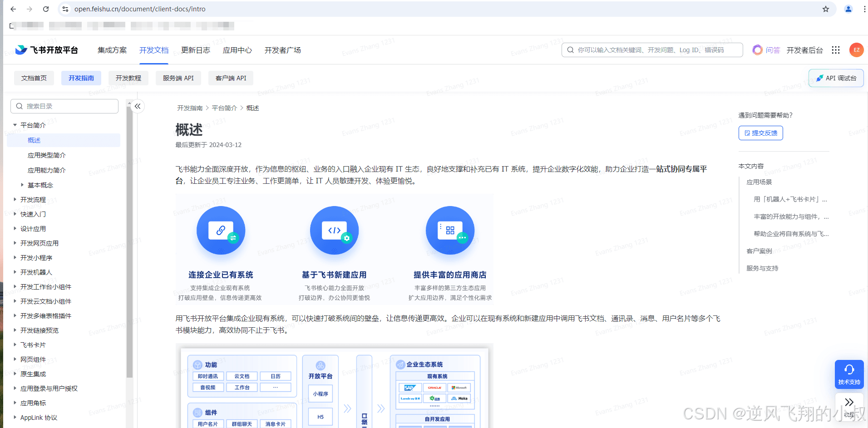868x428 pixels.
Task: Open the 开发者广场 navigation item
Action: 283,50
